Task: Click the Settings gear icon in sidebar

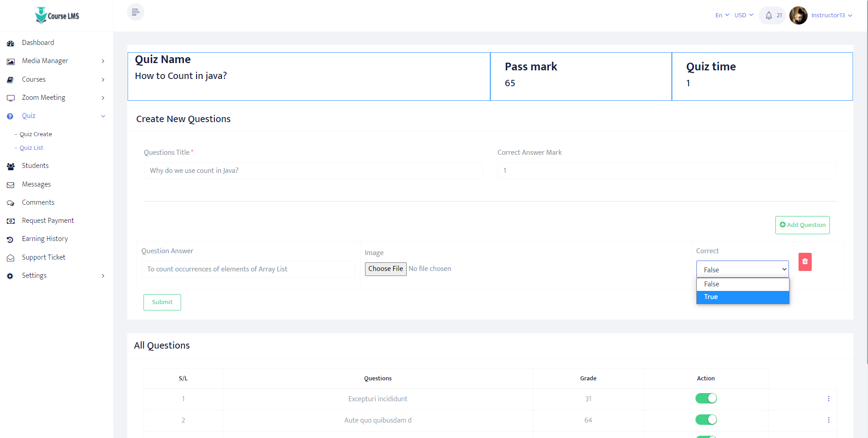Action: pyautogui.click(x=10, y=276)
